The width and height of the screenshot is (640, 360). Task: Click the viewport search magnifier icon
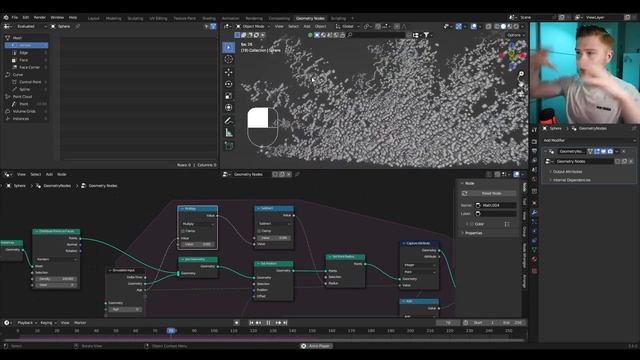click(x=350, y=35)
